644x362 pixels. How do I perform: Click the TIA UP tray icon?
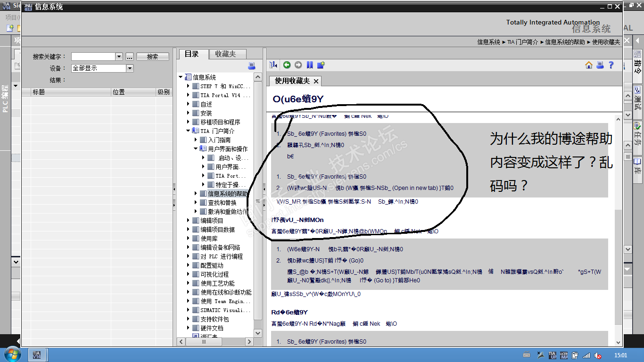[552, 355]
